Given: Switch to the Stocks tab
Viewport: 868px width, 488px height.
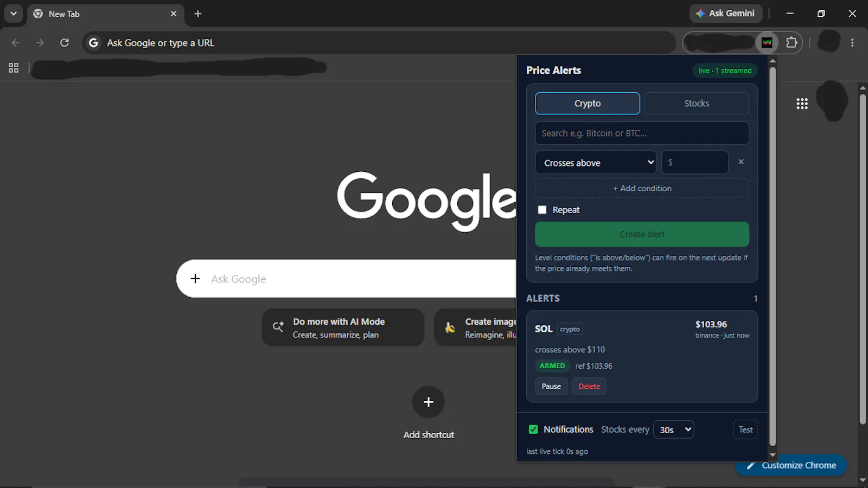Looking at the screenshot, I should click(x=697, y=103).
